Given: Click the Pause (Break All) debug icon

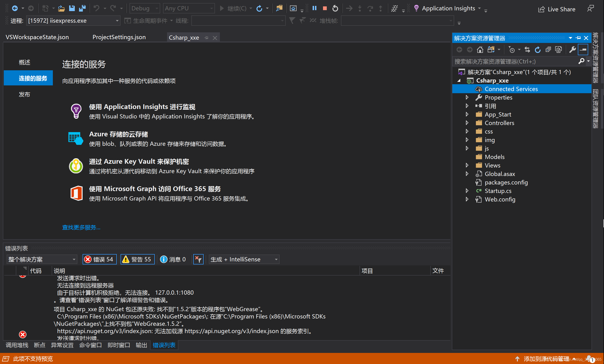Looking at the screenshot, I should (315, 8).
